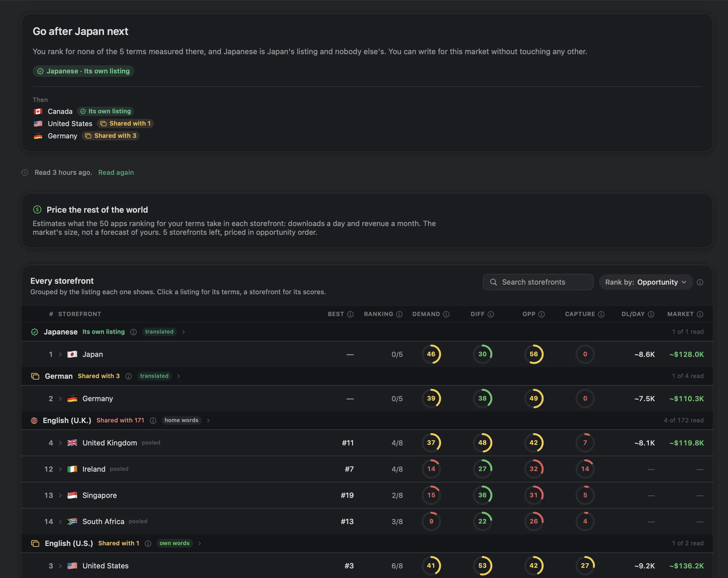The width and height of the screenshot is (728, 578).
Task: Click info icon beside Rank by dropdown
Action: pyautogui.click(x=700, y=282)
